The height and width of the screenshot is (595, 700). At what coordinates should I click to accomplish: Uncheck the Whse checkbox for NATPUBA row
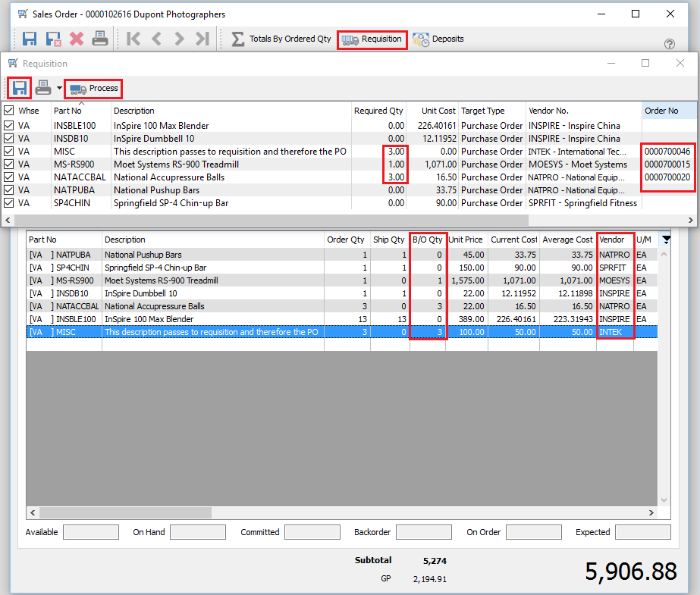[9, 189]
